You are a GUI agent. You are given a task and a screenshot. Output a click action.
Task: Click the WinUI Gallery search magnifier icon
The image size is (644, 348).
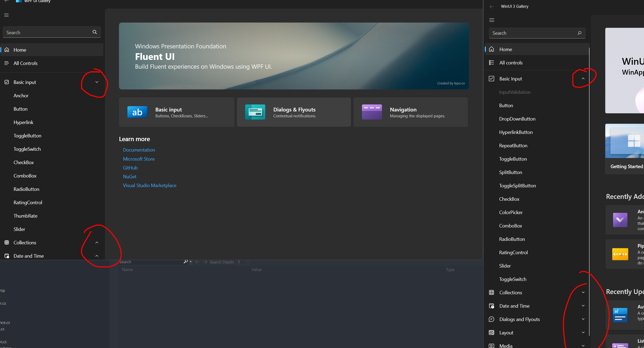coord(579,33)
